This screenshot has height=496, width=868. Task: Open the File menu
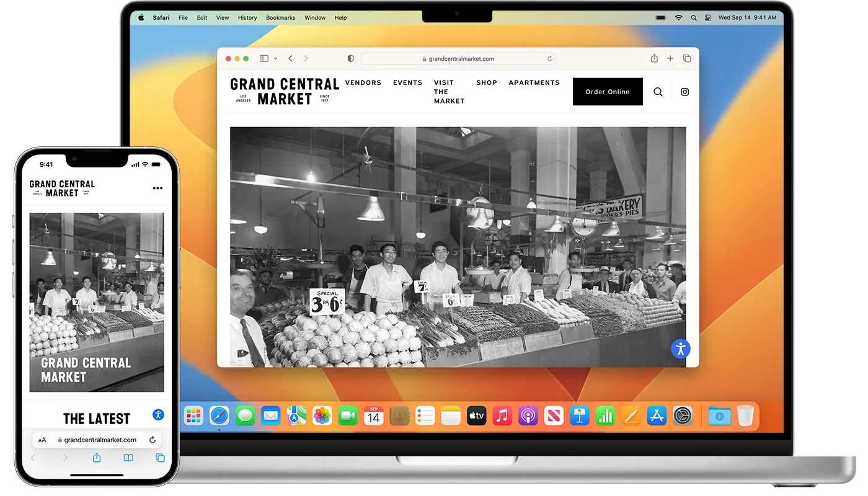tap(184, 18)
